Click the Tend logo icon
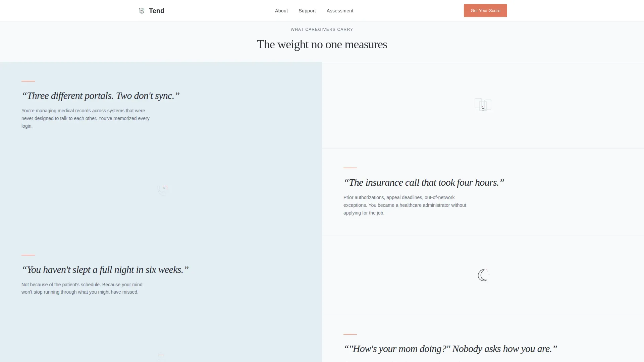The height and width of the screenshot is (362, 644). (142, 11)
